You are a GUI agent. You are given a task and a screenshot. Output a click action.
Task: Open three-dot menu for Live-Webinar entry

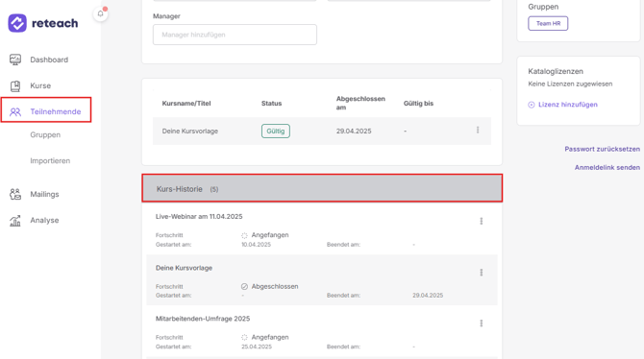[x=482, y=221]
